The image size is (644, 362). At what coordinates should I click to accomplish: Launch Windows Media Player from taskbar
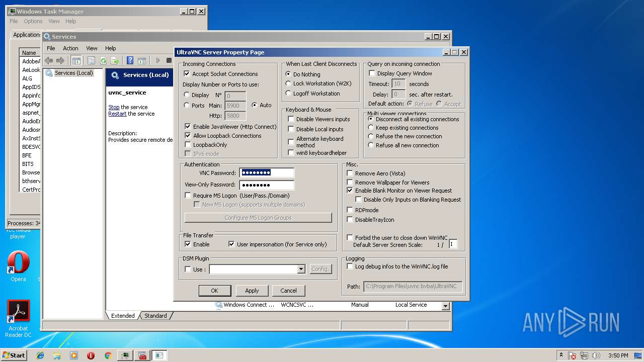(x=74, y=355)
